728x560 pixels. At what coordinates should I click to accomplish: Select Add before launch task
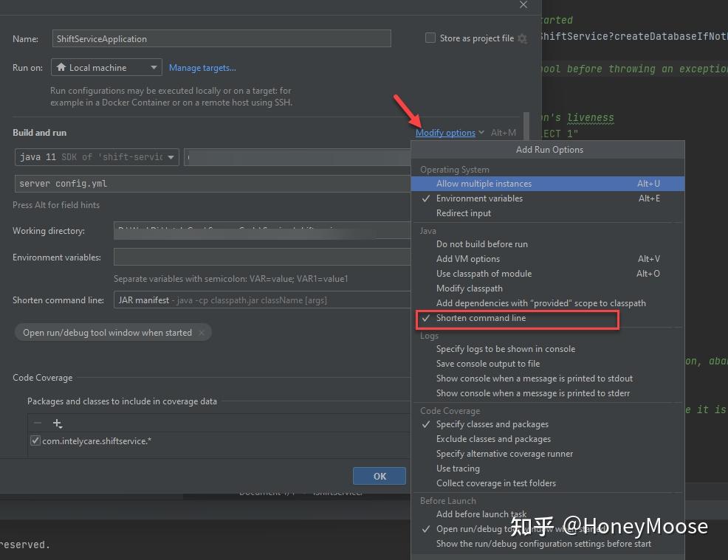click(481, 514)
